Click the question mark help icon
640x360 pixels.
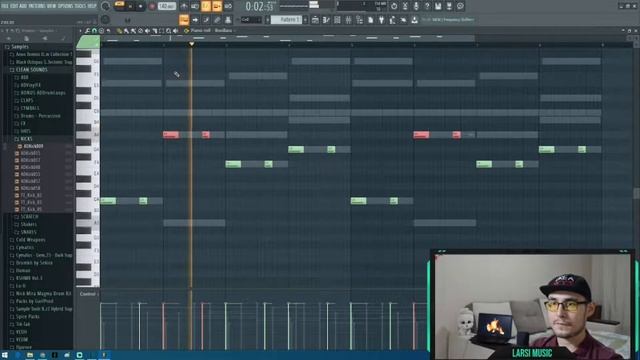(x=427, y=6)
